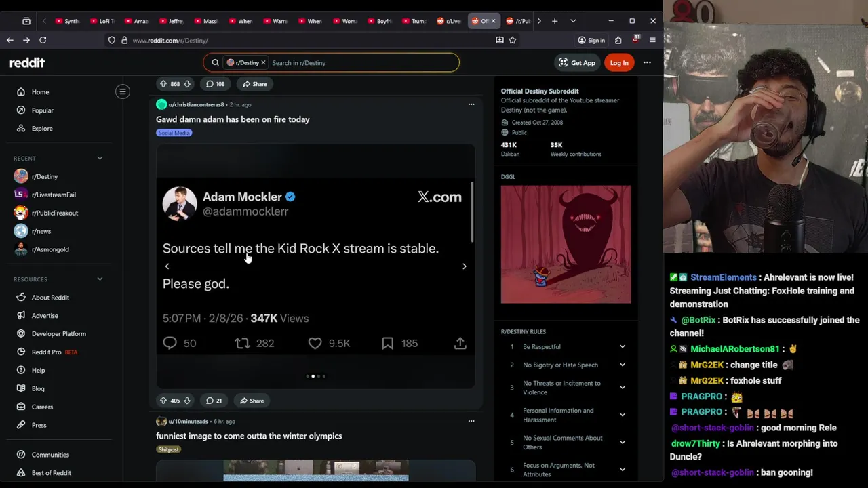This screenshot has width=868, height=488.
Task: Click the tweet image scrollbar
Action: click(472, 211)
